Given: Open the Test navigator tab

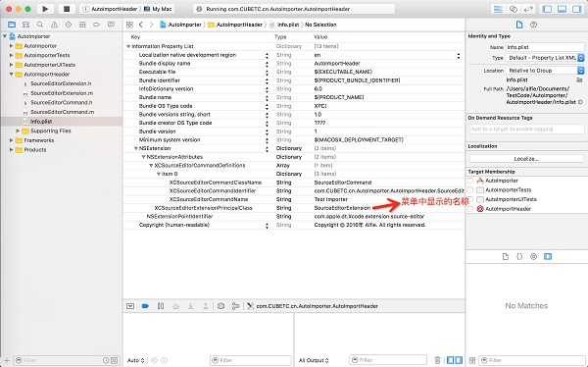Looking at the screenshot, I should (69, 25).
